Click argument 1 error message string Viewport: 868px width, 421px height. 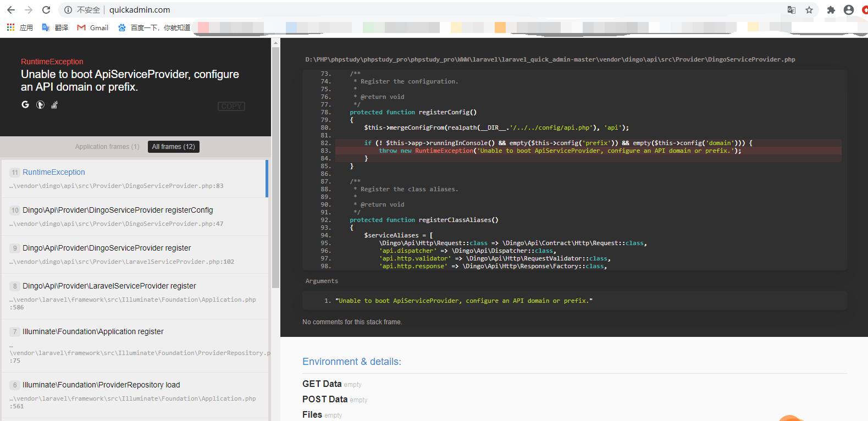coord(464,301)
